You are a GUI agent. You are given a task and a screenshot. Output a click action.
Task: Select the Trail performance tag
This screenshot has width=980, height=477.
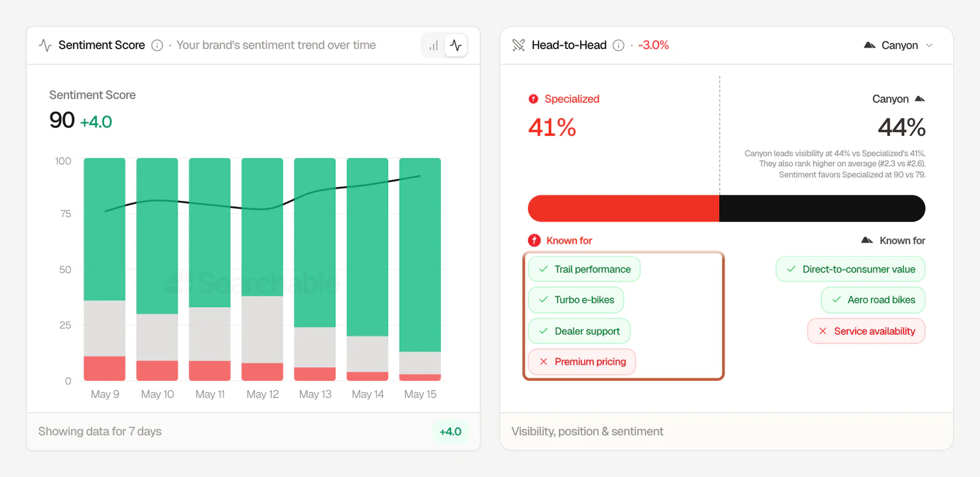(x=584, y=269)
